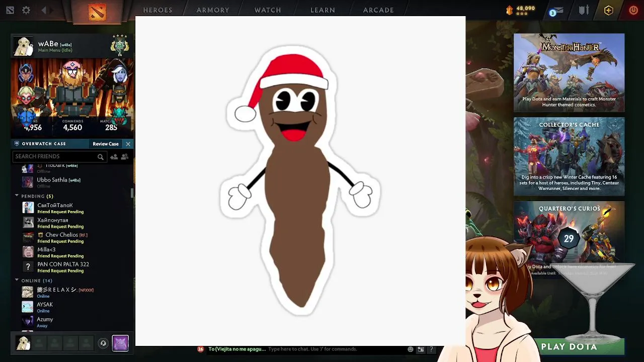Click the chat unread badge showing 26
644x362 pixels.
201,349
